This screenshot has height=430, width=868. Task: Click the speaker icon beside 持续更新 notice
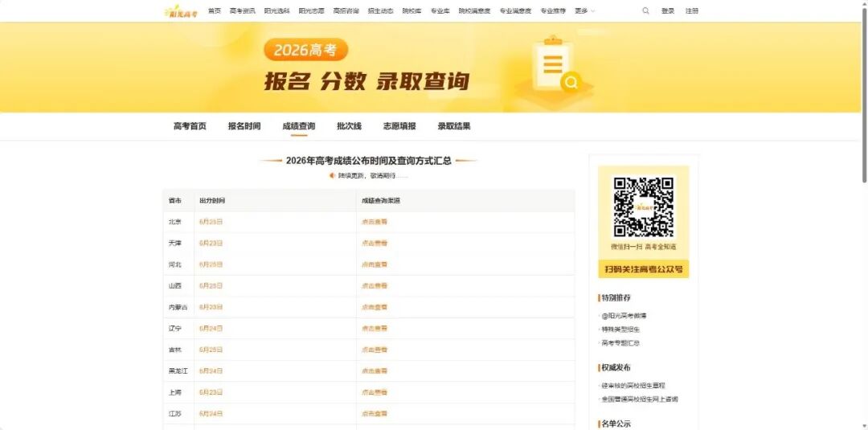[x=332, y=175]
